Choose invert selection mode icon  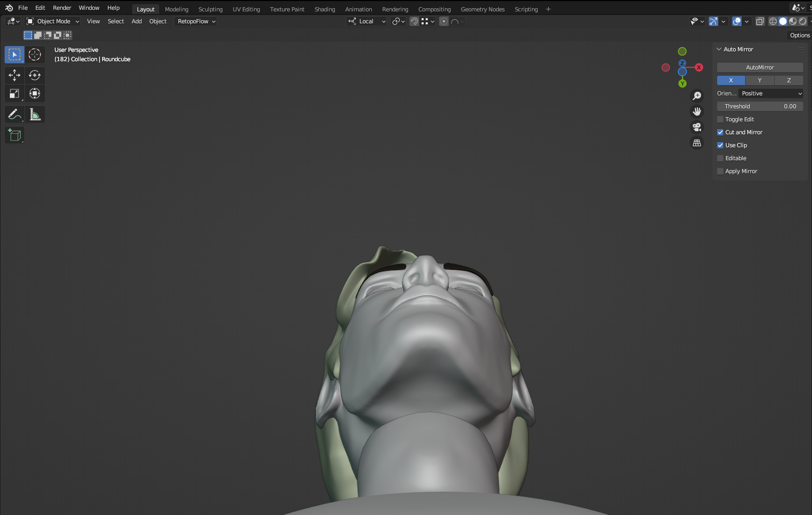click(58, 35)
